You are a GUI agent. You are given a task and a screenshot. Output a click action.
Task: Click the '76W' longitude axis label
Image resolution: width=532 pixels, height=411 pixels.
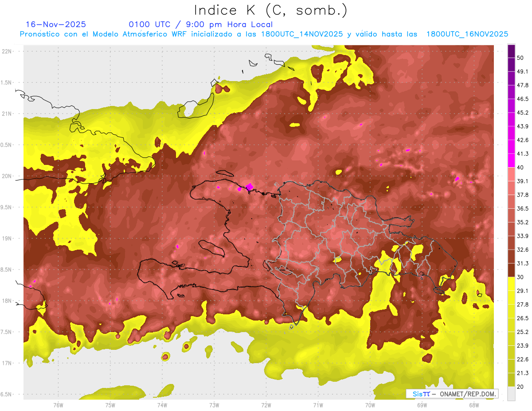coord(58,405)
